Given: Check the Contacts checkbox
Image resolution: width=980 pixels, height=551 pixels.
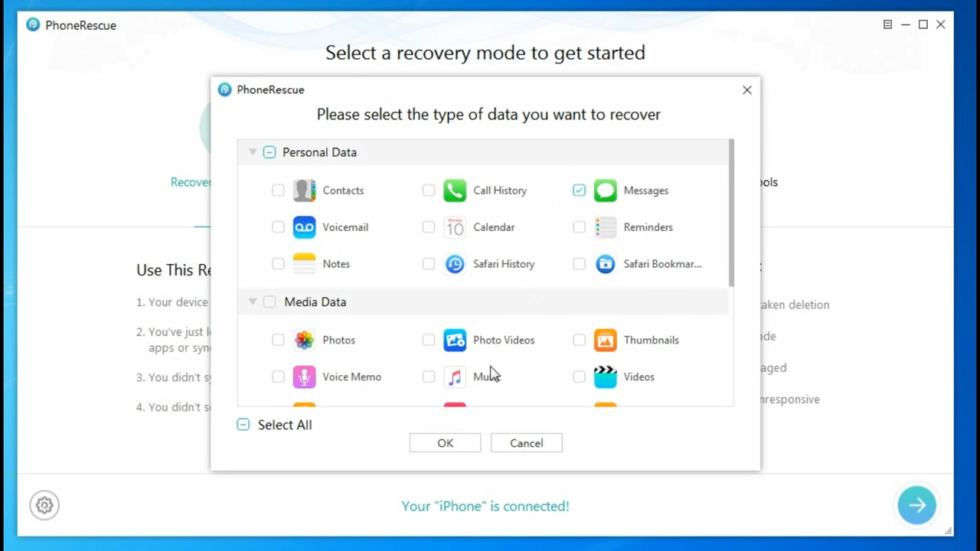Looking at the screenshot, I should click(278, 191).
